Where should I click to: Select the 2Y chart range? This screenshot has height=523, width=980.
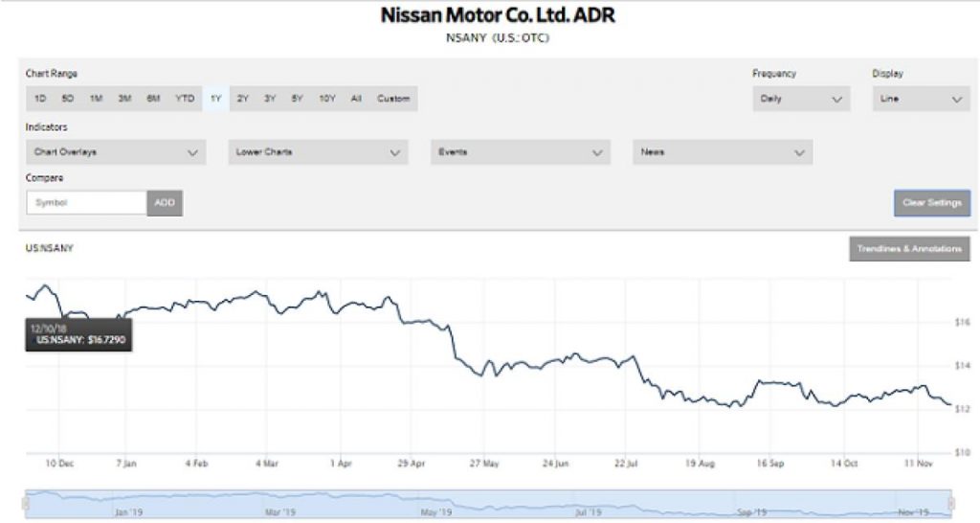(242, 99)
